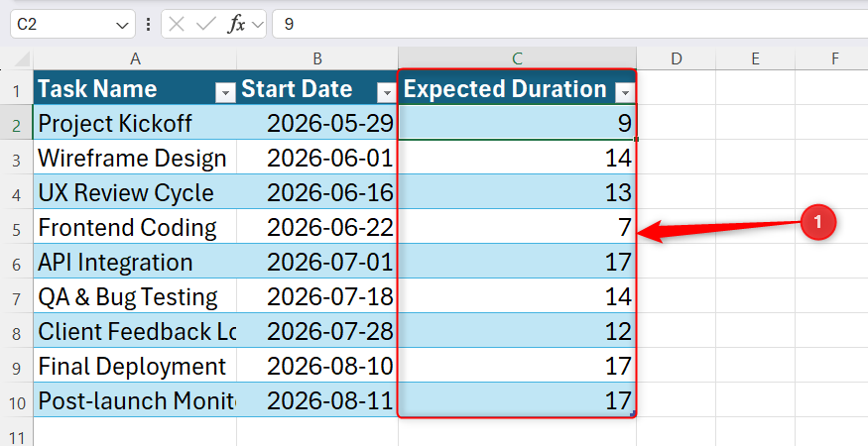The width and height of the screenshot is (868, 446).
Task: Click the date cell 2026-06-16
Action: (317, 191)
